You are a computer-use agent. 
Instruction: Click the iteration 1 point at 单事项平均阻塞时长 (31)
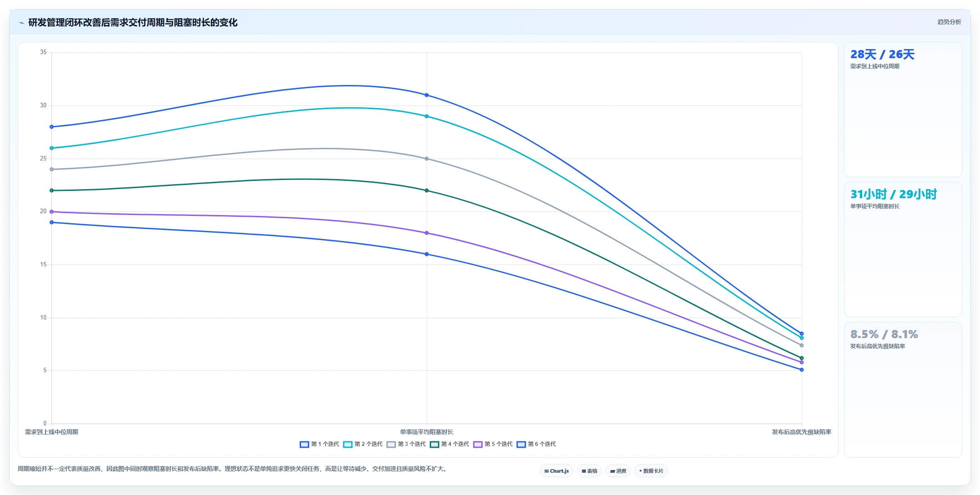click(427, 95)
